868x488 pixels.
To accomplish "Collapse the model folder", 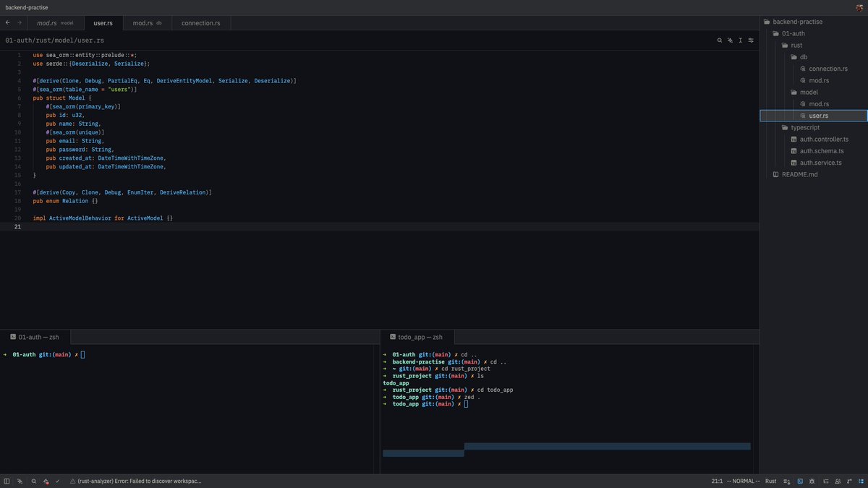I will point(814,93).
